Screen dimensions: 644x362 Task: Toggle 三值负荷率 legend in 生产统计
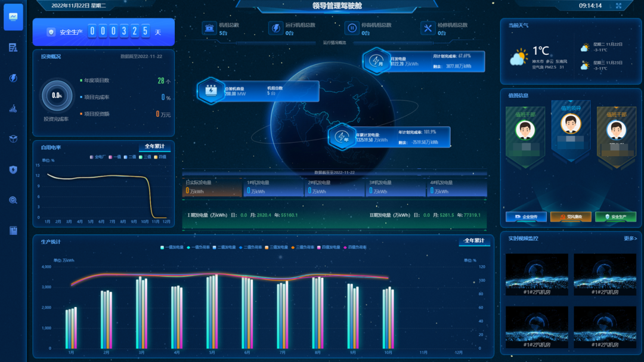coord(303,247)
